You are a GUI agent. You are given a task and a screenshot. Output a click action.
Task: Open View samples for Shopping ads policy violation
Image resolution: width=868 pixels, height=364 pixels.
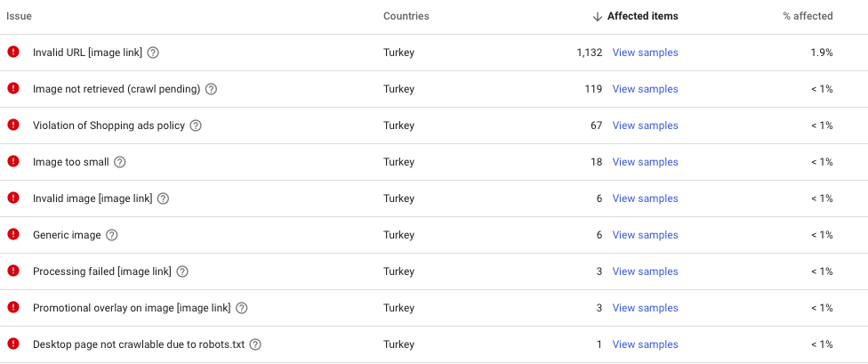point(645,125)
